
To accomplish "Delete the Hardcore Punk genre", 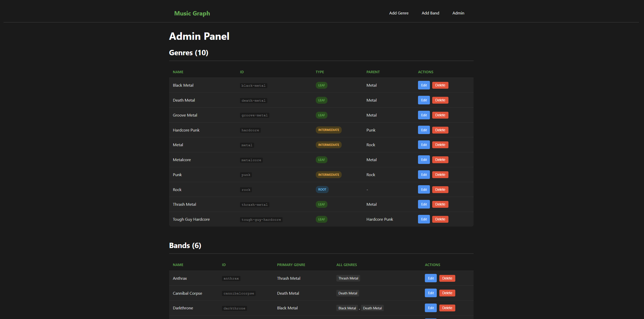I will (440, 130).
